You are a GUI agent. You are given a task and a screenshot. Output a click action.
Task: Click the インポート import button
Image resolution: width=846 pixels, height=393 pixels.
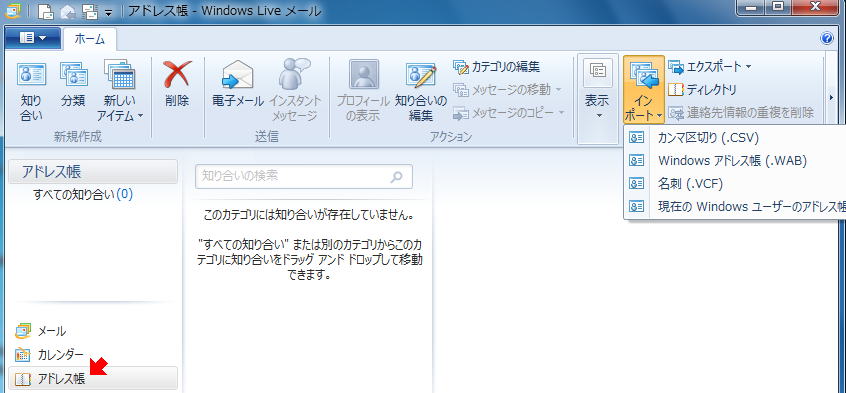(x=644, y=90)
